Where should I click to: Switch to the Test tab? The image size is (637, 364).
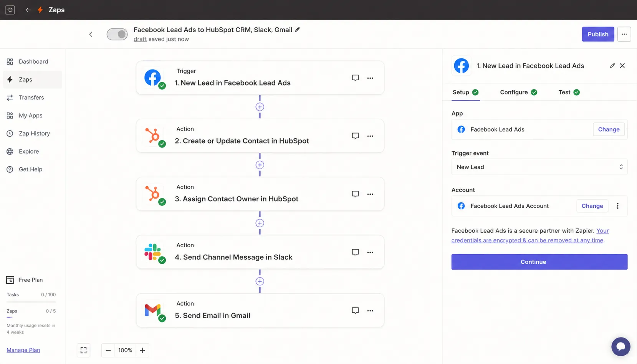569,92
